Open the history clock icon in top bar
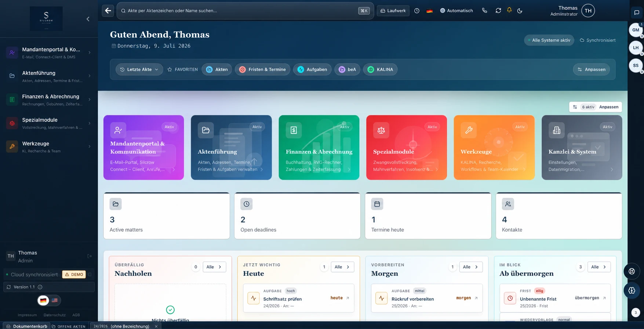Viewport: 644px width, 329px height. click(x=417, y=11)
